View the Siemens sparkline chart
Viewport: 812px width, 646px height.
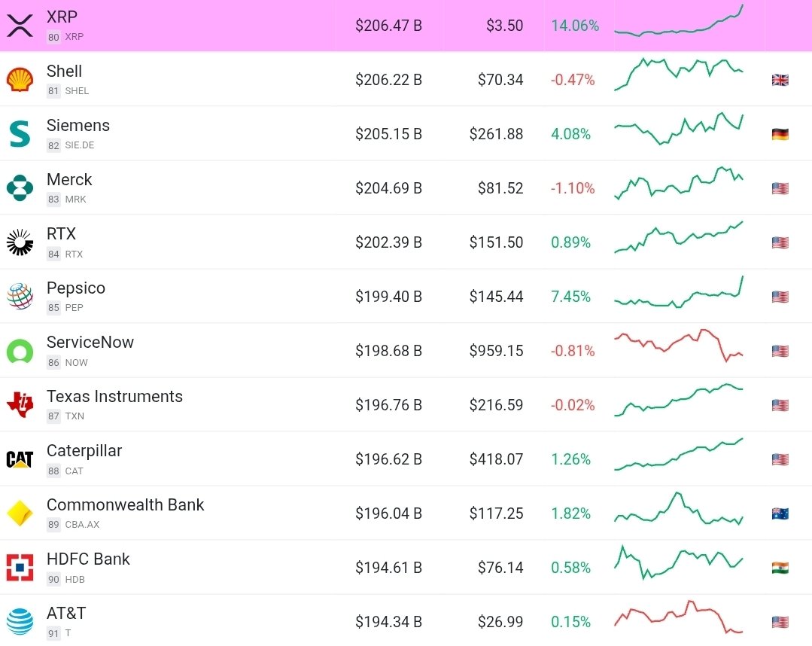tap(679, 129)
